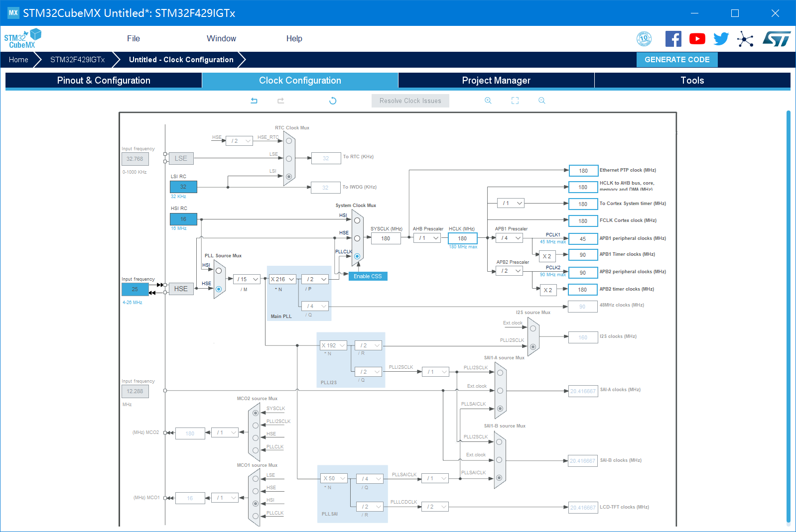Open the Facebook link icon
Image resolution: width=796 pixels, height=532 pixels.
point(673,39)
